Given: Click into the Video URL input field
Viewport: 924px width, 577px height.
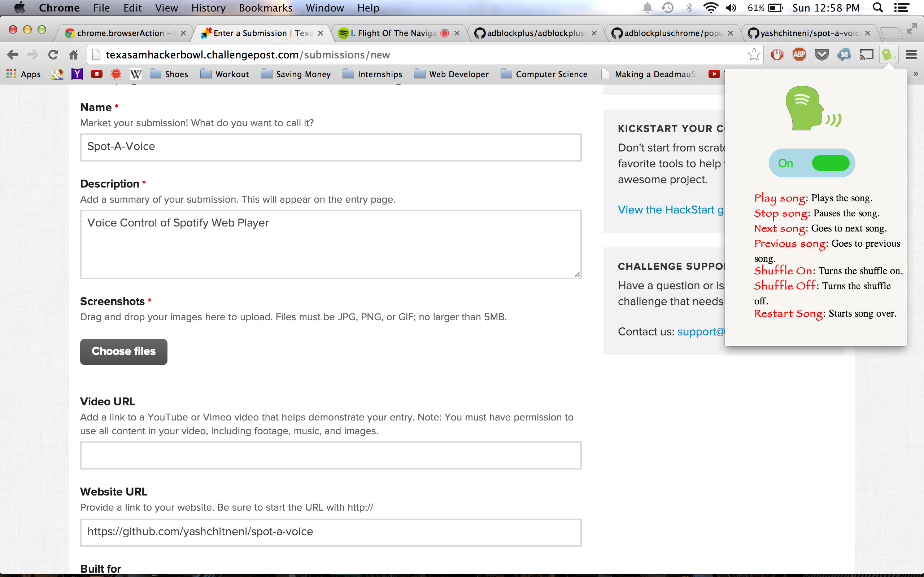Looking at the screenshot, I should click(331, 455).
